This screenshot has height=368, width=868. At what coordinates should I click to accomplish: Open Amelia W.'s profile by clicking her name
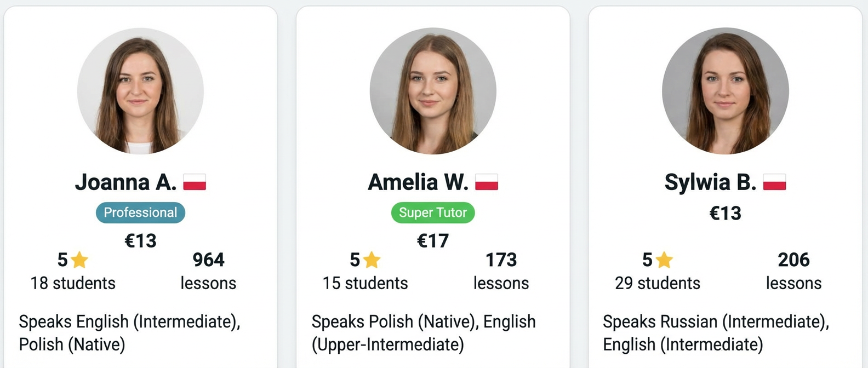point(418,181)
